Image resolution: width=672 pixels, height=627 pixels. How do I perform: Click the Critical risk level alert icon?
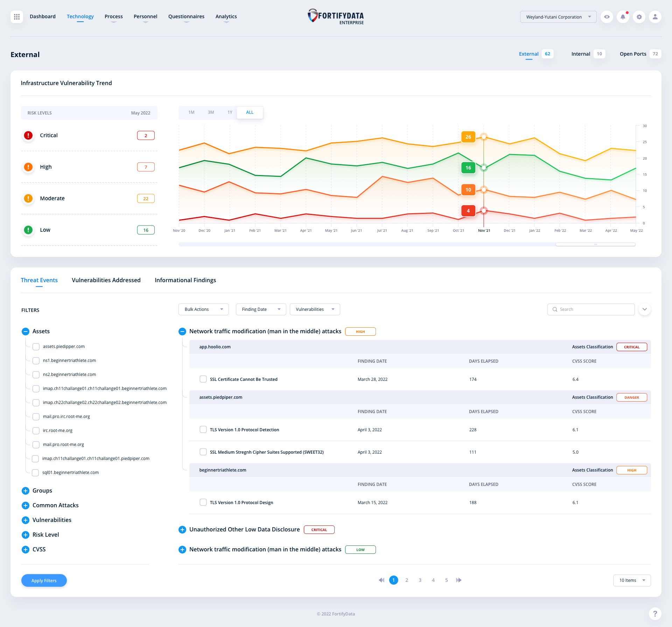[28, 135]
